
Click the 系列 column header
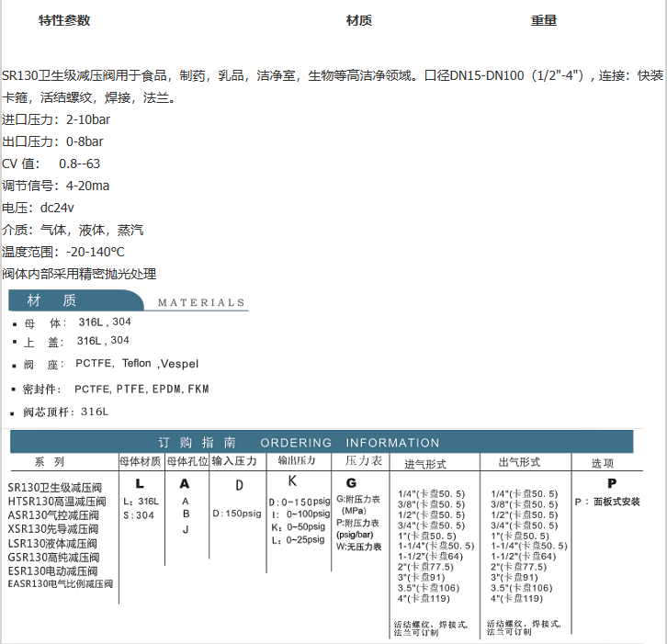pos(50,462)
